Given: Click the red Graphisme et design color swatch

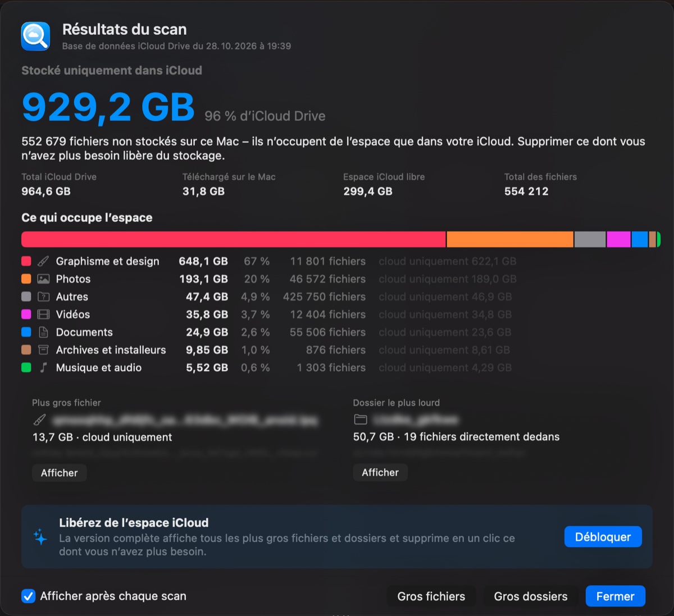Looking at the screenshot, I should tap(26, 261).
